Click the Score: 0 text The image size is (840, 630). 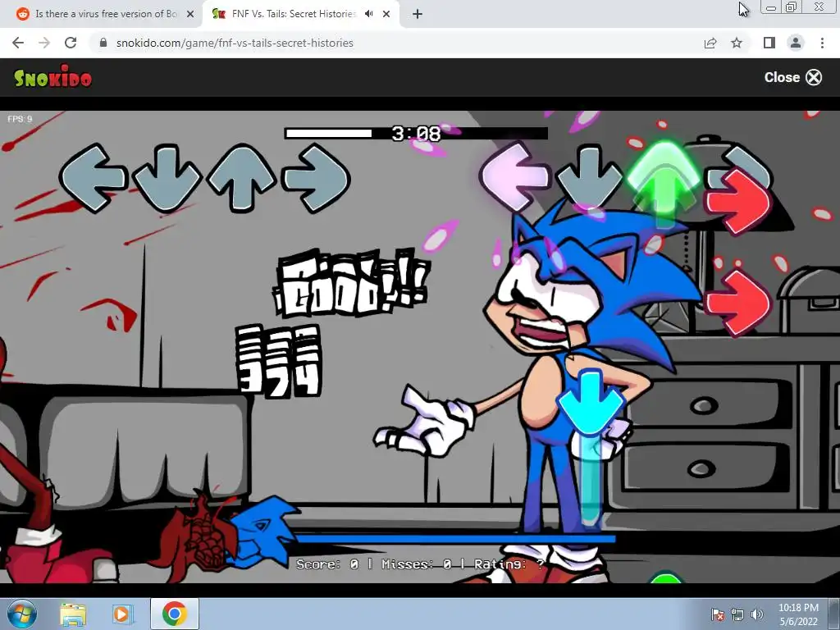[327, 564]
